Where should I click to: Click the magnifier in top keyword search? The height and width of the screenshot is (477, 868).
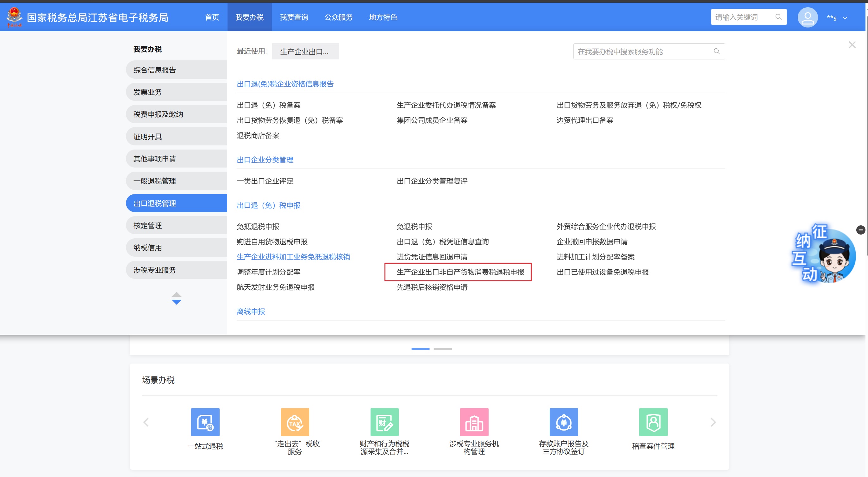tap(778, 17)
